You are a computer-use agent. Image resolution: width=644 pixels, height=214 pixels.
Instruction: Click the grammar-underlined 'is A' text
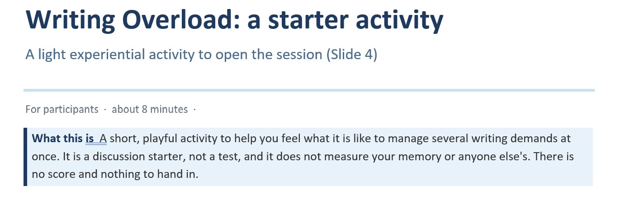(x=96, y=138)
